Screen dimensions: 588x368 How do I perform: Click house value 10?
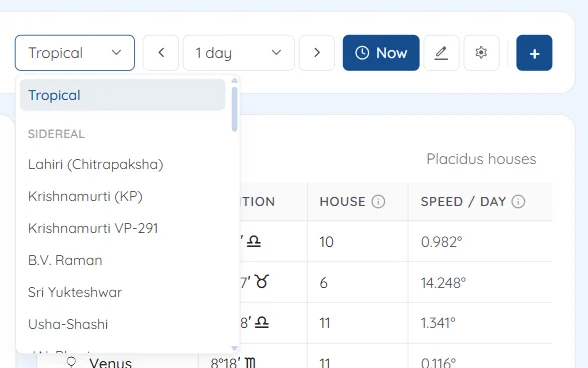(326, 242)
